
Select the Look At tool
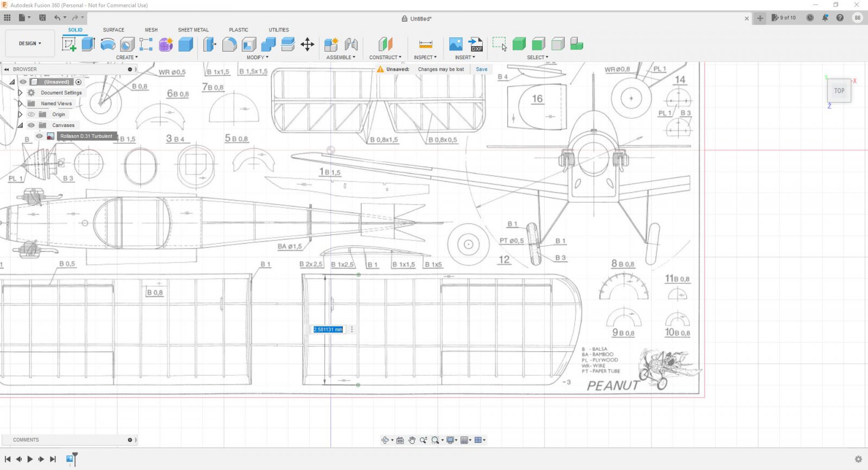coord(400,440)
